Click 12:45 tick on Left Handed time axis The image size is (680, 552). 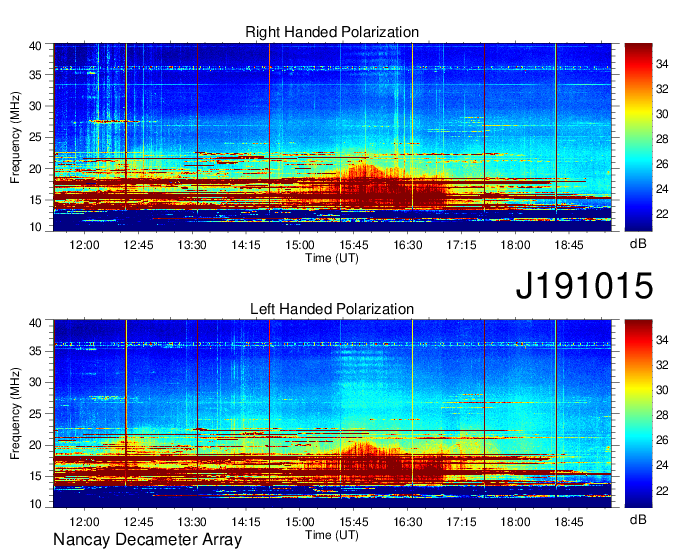click(138, 522)
